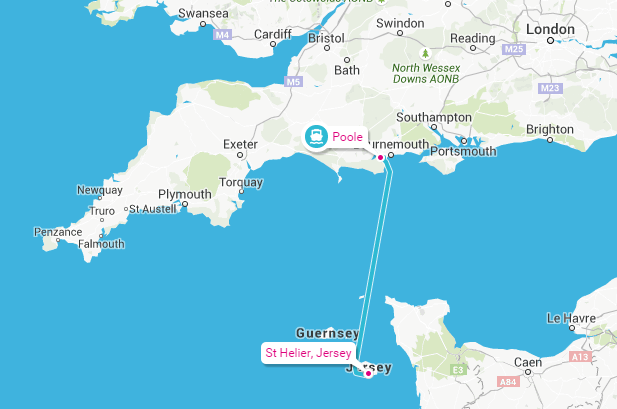Viewport: 617px width, 409px height.
Task: Open the St Helier, Jersey label
Action: (308, 353)
